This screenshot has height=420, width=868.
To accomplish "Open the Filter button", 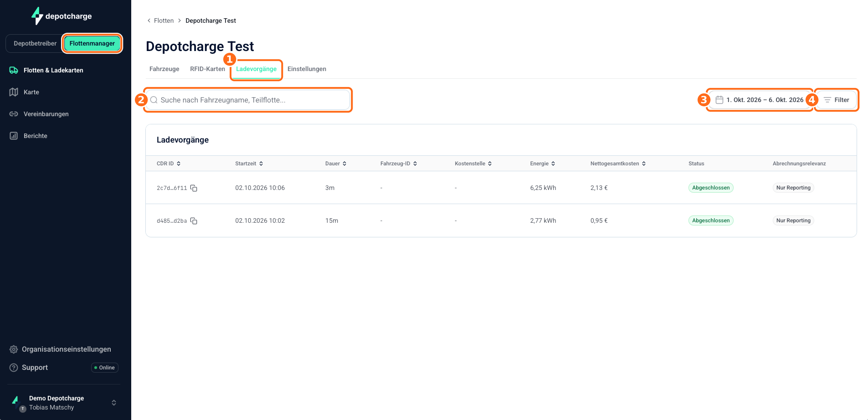I will click(837, 100).
